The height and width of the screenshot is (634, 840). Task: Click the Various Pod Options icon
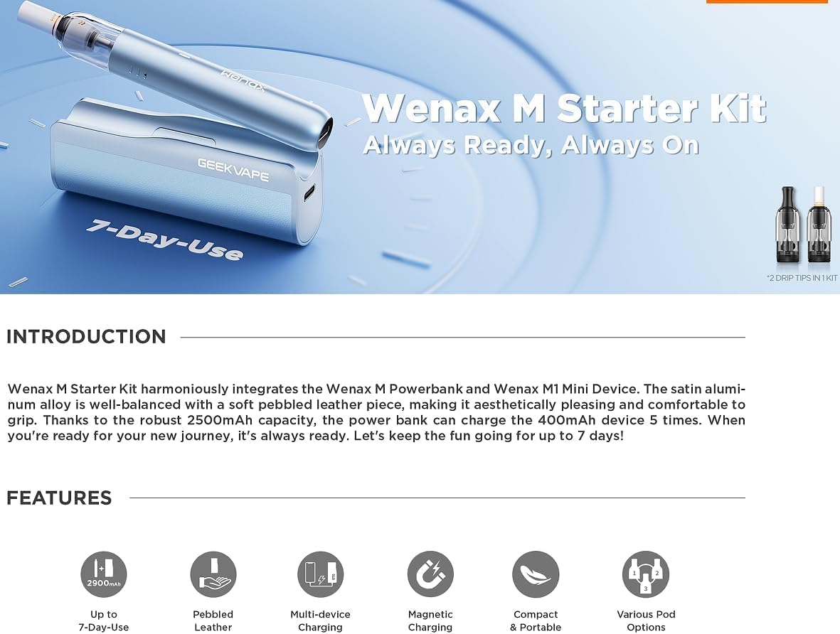(x=646, y=574)
